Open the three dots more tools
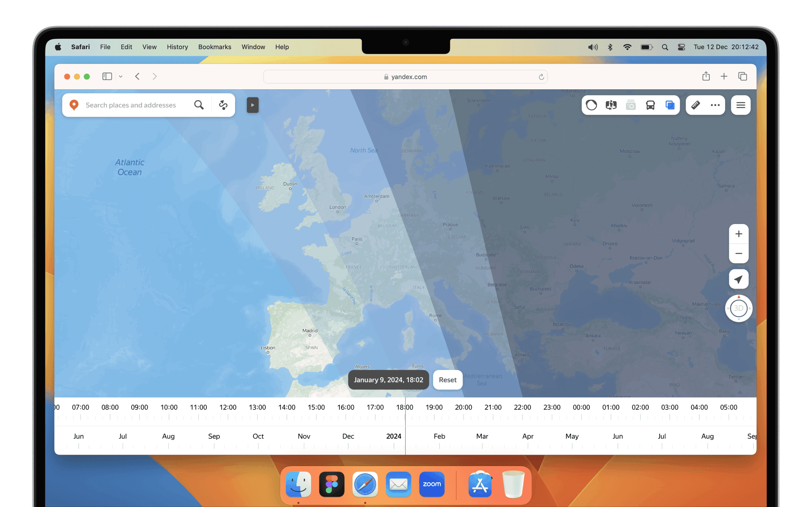Image resolution: width=812 pixels, height=507 pixels. click(715, 105)
